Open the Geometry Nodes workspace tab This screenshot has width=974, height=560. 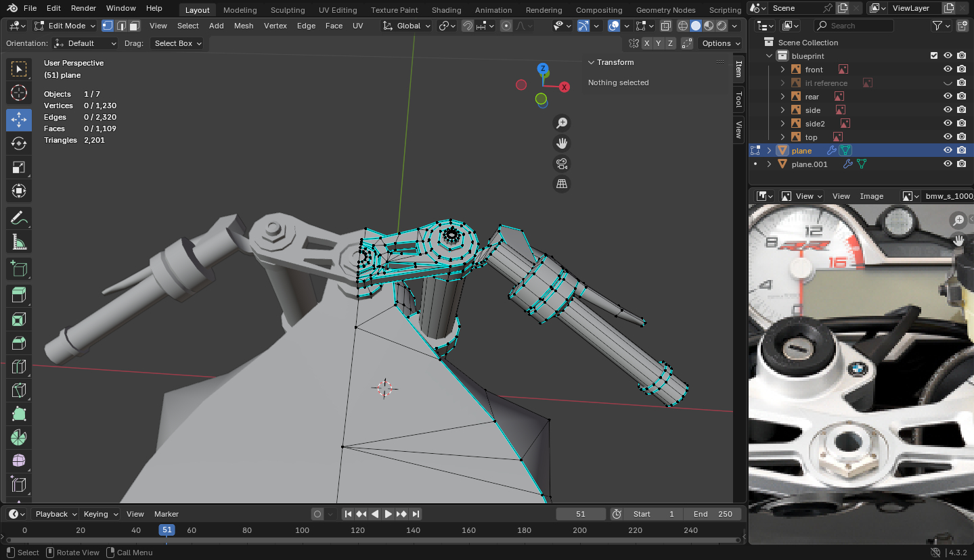click(665, 10)
